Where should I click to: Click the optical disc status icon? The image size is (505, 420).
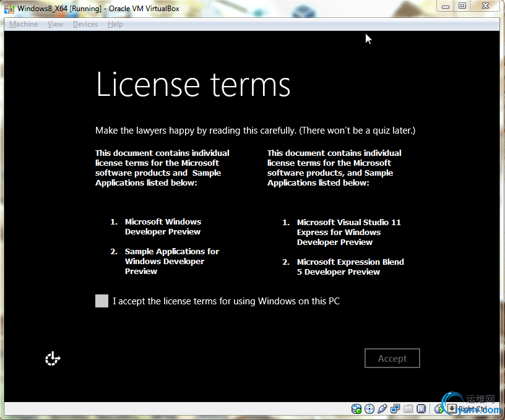pos(369,409)
